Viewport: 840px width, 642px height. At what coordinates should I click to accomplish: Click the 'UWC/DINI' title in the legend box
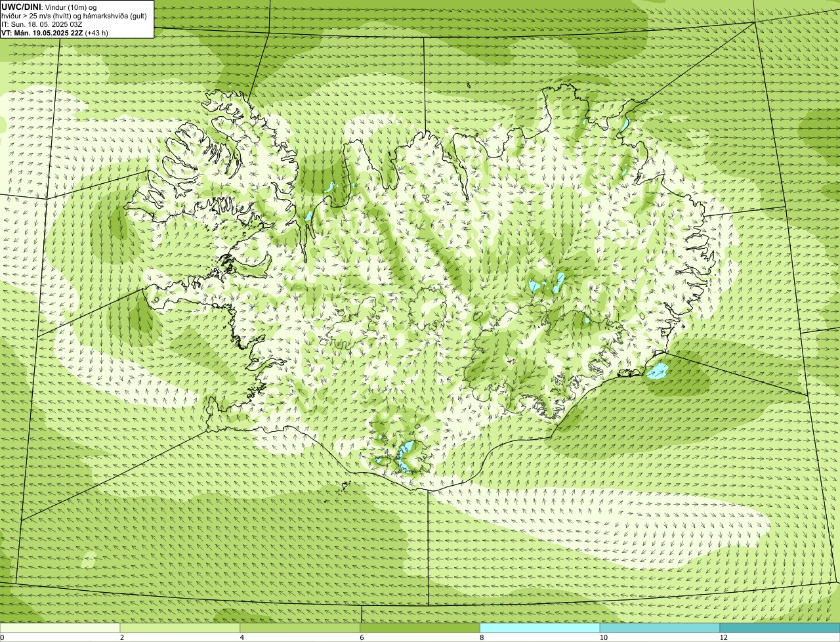[22, 7]
